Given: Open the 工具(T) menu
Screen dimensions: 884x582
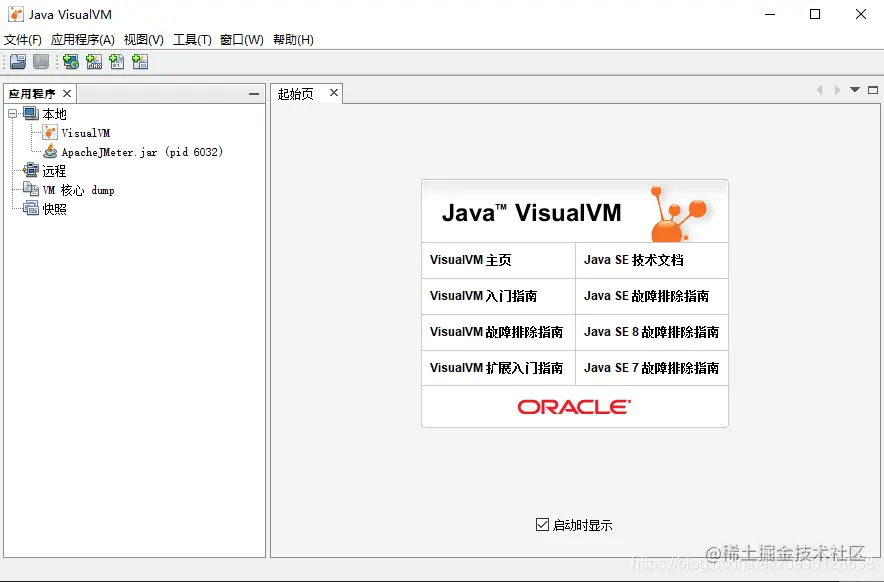Looking at the screenshot, I should 192,39.
